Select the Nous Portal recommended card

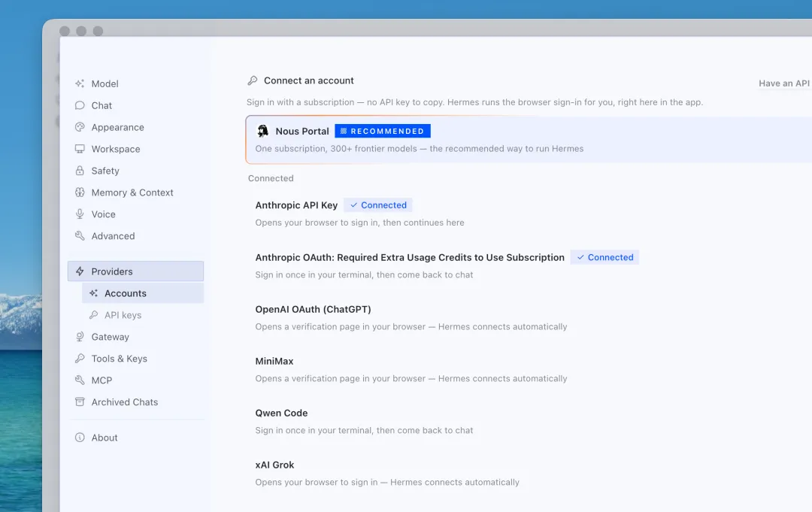click(529, 139)
